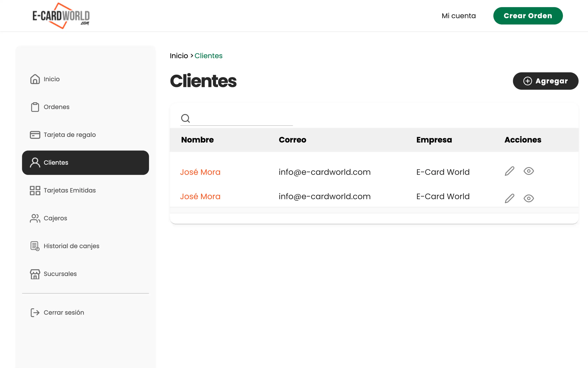Open Tarjetas Emitidas grid icon
Image resolution: width=588 pixels, height=368 pixels.
click(x=35, y=191)
